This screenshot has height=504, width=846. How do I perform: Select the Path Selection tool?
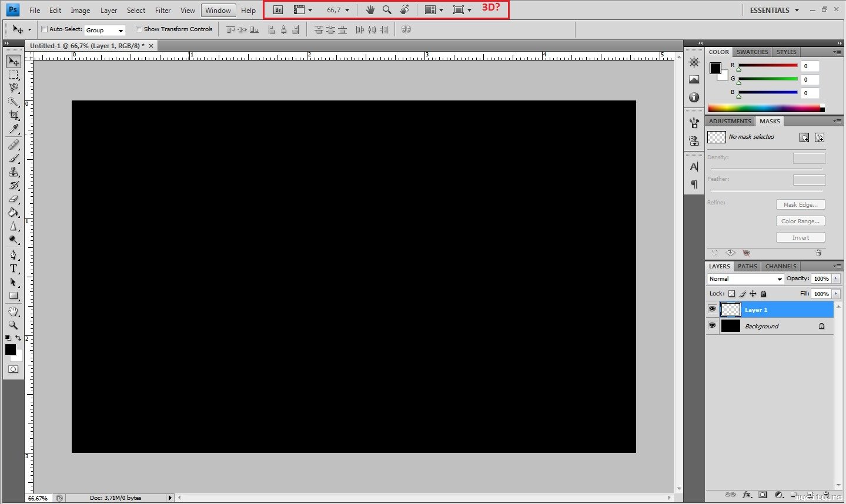14,282
